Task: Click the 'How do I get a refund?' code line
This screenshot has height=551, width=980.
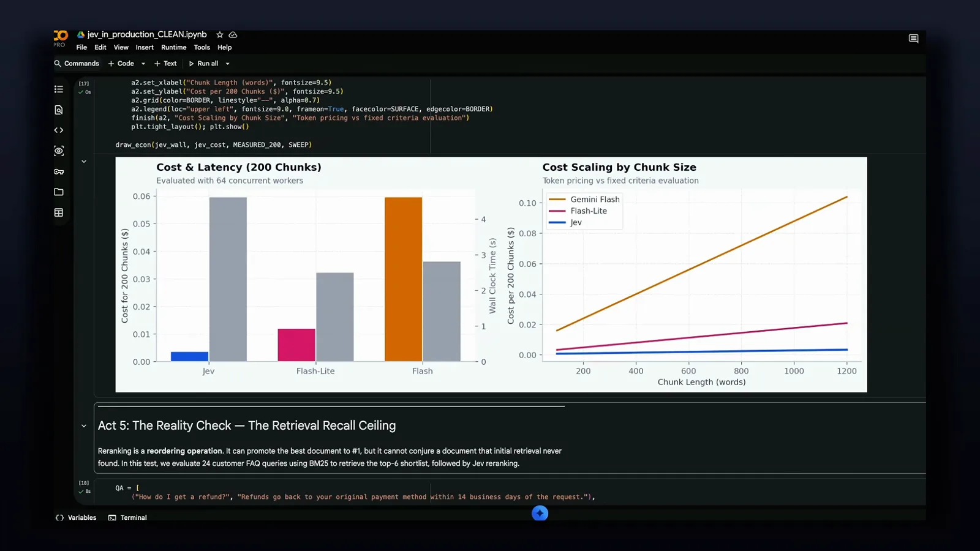Action: [363, 497]
